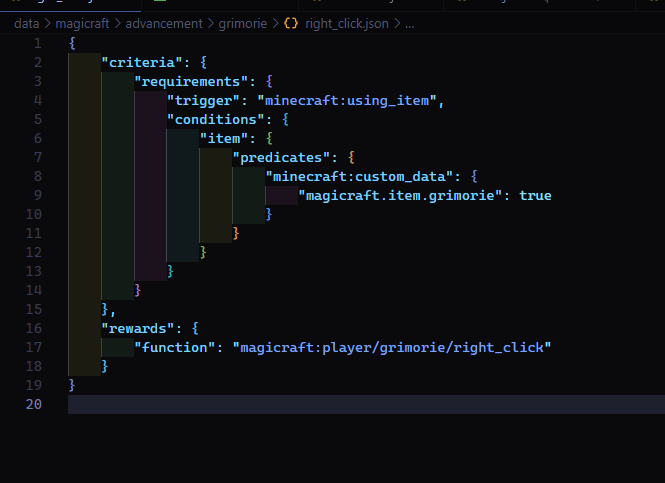
Task: Click the "conditions" key
Action: pyautogui.click(x=215, y=120)
